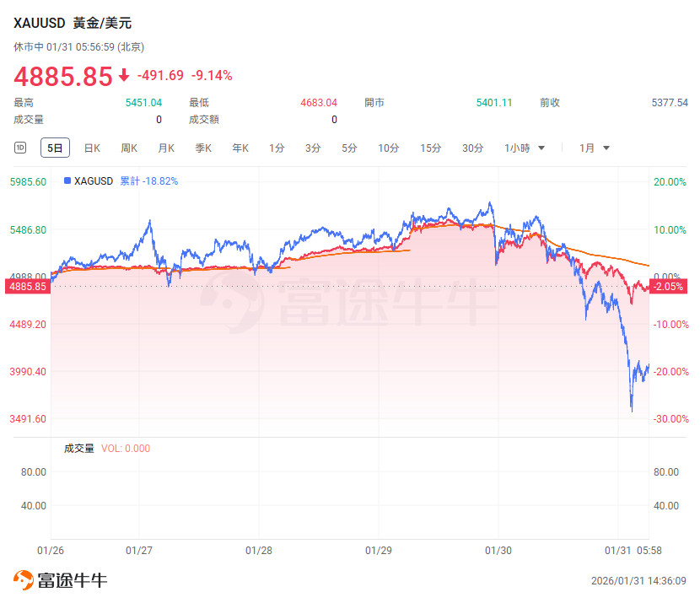Viewport: 700px width, 603px height.
Task: Choose the 季K quarterly chart
Action: tap(203, 148)
